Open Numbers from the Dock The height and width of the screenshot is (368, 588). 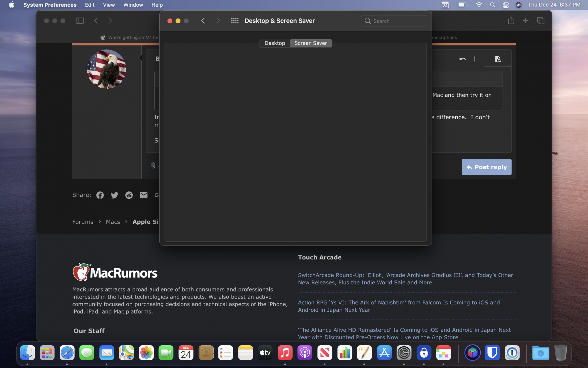tap(345, 352)
